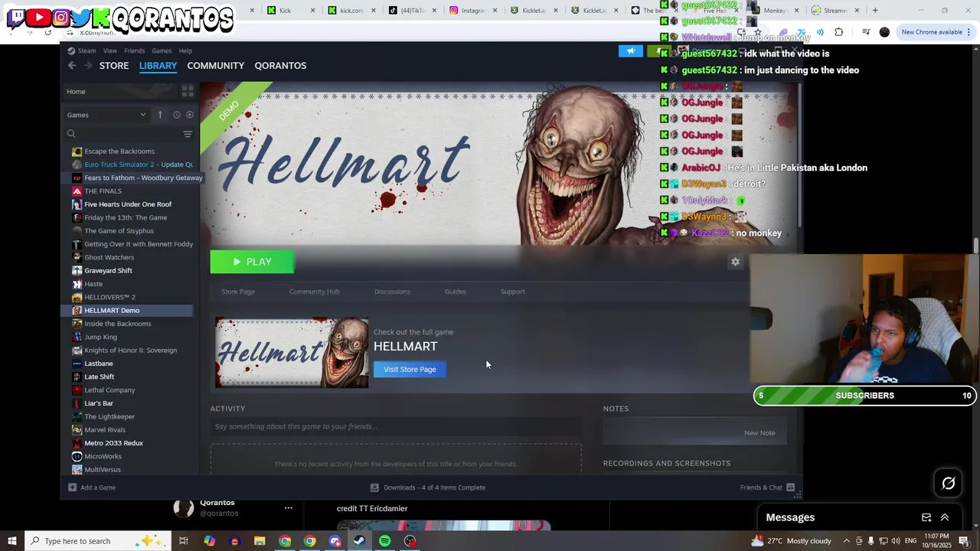Viewport: 980px width, 551px height.
Task: Click the Chrome new tab plus button
Action: pyautogui.click(x=875, y=11)
